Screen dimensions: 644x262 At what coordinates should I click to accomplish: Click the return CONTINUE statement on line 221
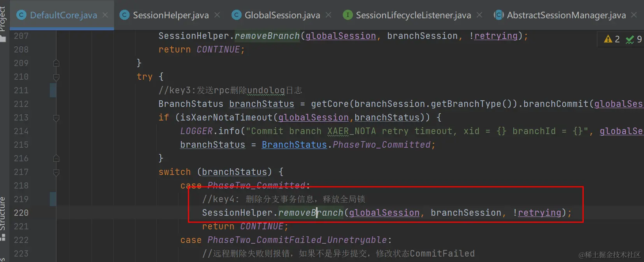(x=245, y=226)
